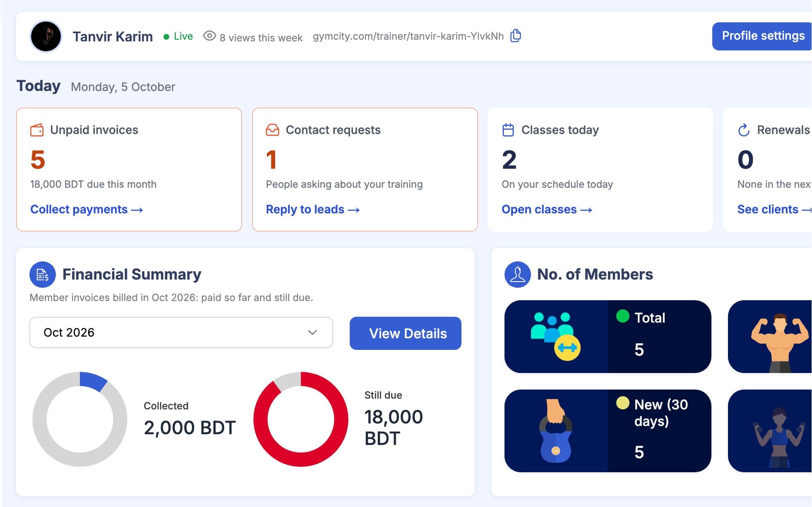Image resolution: width=812 pixels, height=507 pixels.
Task: Click the Unpaid invoices count 5
Action: 38,160
